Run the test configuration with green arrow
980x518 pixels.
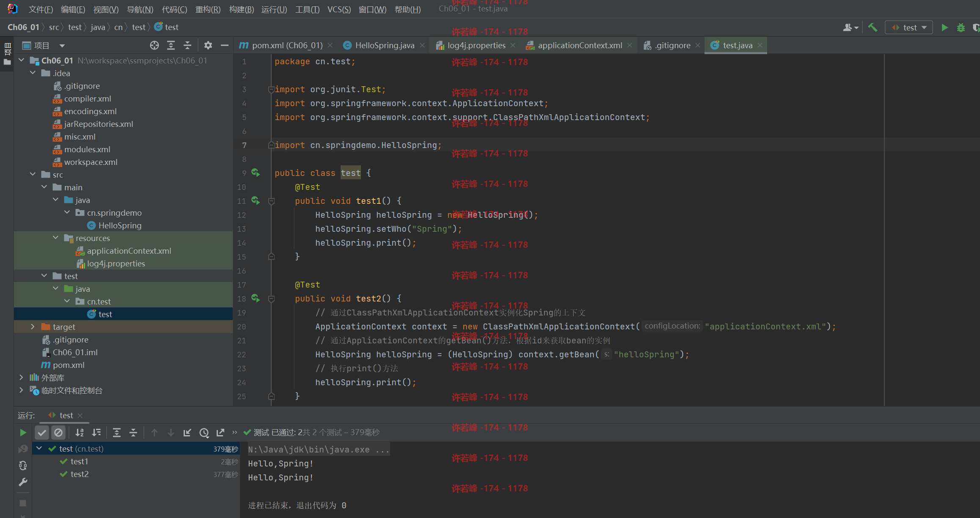pos(944,27)
